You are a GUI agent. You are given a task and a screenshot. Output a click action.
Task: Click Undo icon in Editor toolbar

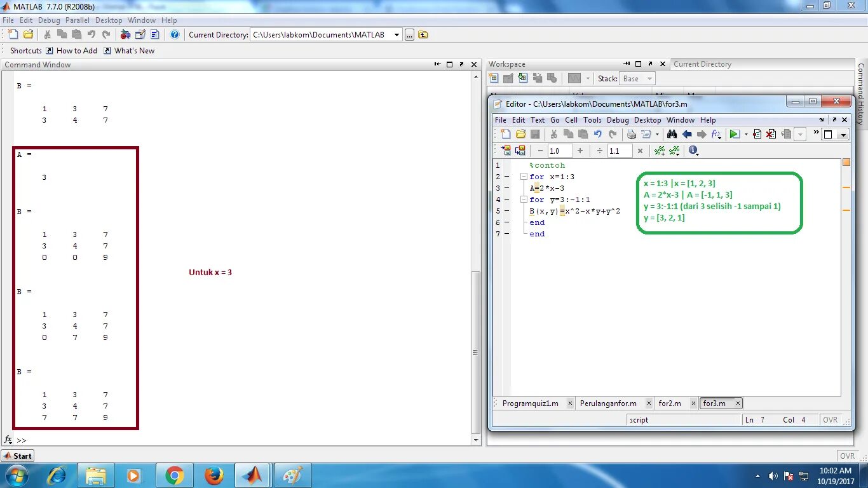pos(598,134)
